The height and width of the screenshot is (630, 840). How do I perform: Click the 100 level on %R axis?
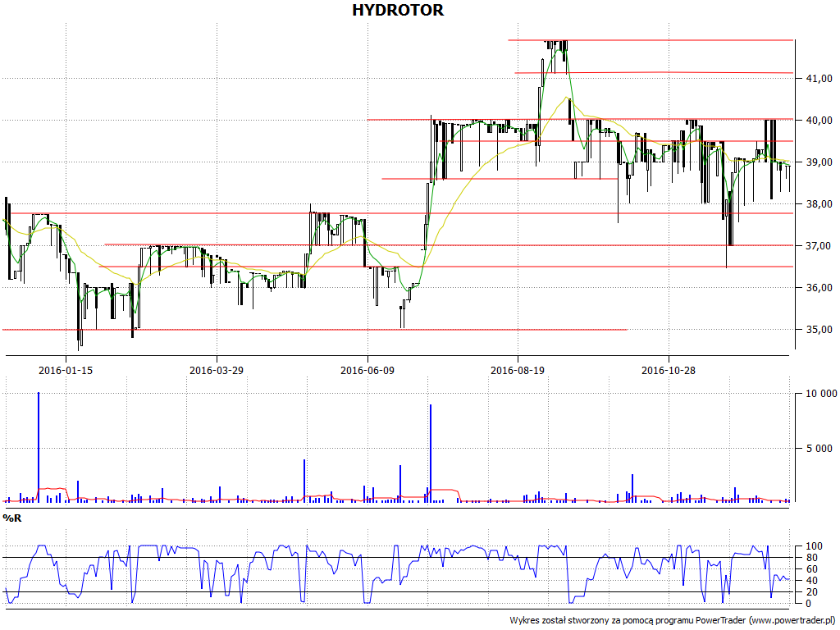click(x=814, y=546)
